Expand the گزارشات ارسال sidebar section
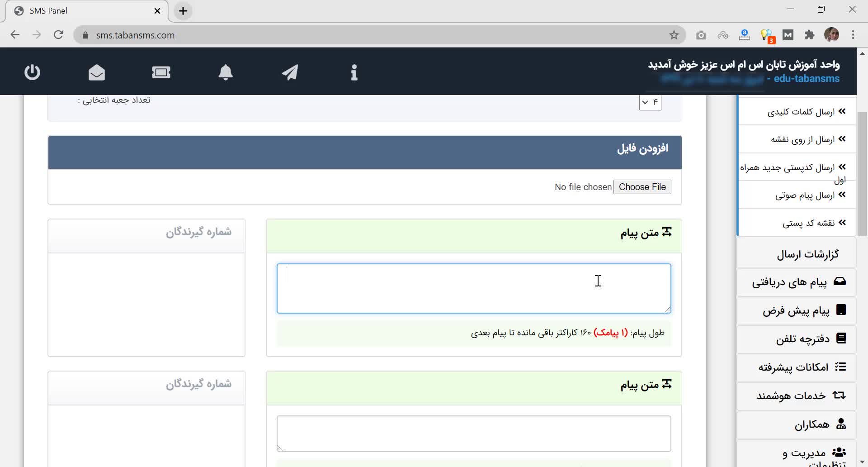This screenshot has height=467, width=868. pos(807,254)
